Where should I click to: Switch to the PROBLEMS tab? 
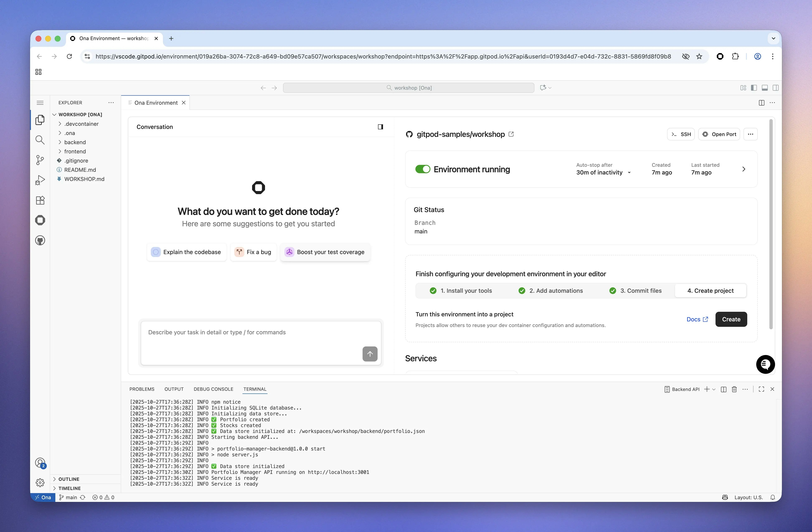point(142,389)
